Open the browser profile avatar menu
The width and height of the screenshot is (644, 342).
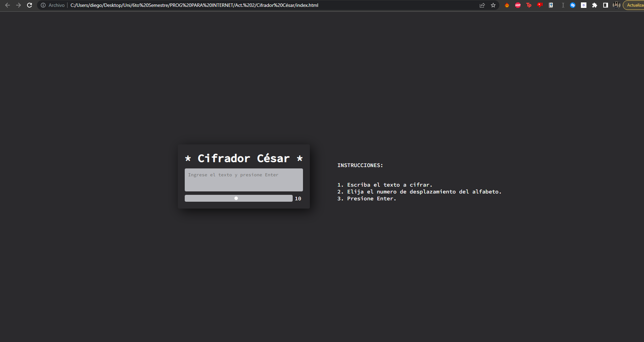point(617,5)
